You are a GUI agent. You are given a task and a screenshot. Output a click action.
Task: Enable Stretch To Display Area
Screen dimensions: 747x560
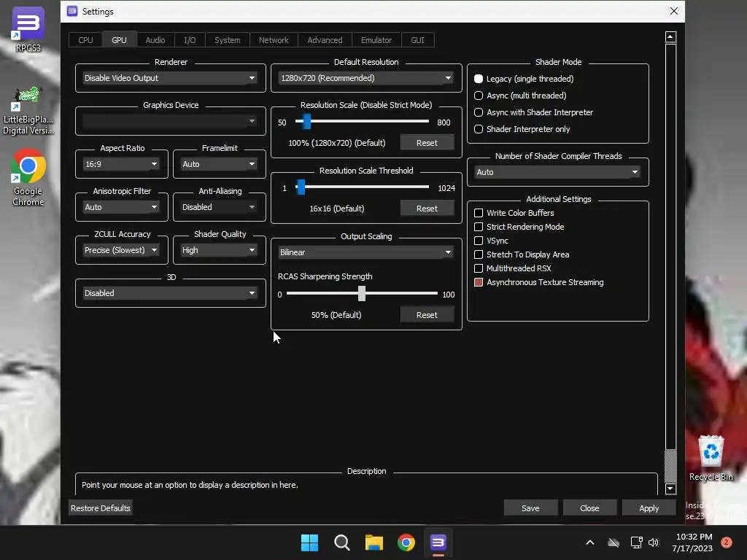522,254
